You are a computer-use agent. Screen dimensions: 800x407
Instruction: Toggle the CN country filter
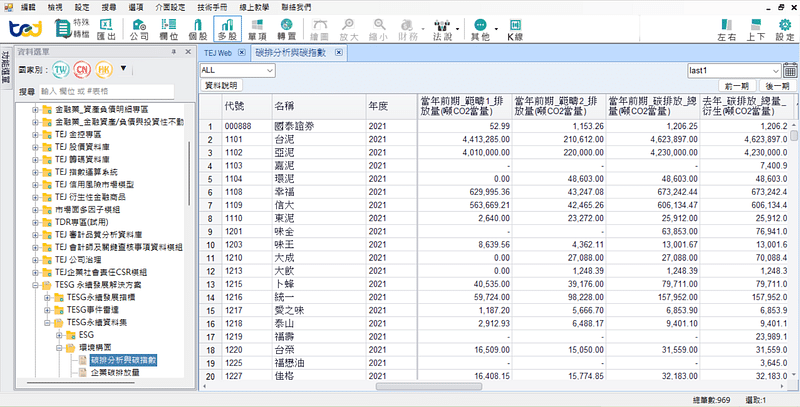[83, 70]
